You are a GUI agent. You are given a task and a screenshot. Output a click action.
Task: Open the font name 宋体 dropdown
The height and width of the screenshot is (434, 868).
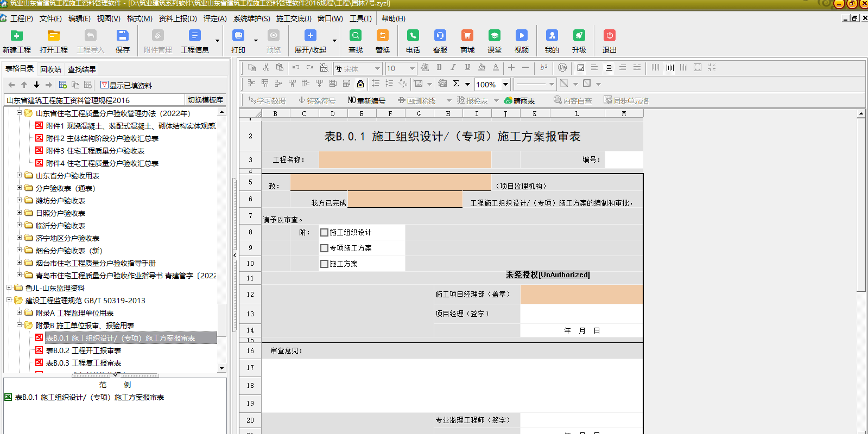click(x=377, y=68)
